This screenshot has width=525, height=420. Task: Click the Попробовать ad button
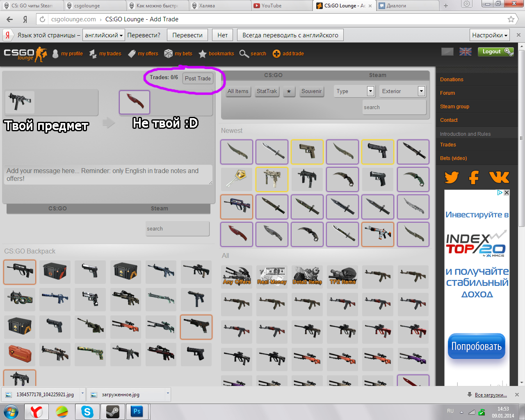pyautogui.click(x=476, y=346)
